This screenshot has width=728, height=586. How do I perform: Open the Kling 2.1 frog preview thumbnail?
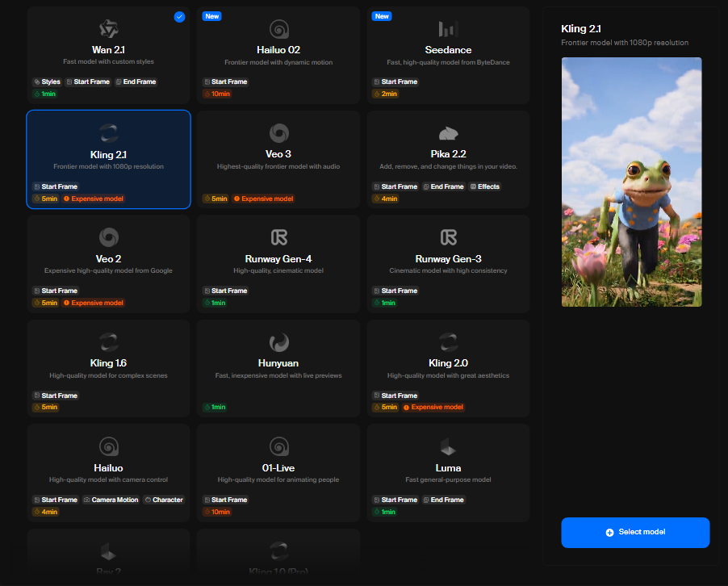631,182
